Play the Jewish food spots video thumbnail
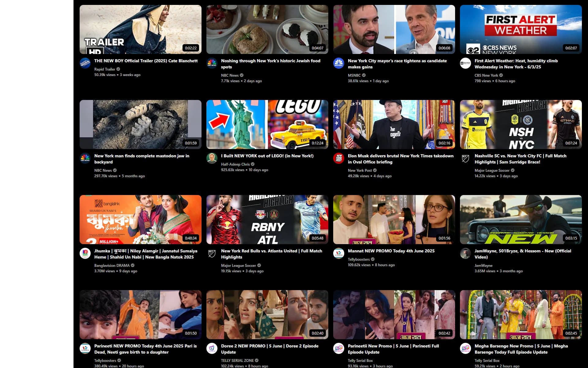 click(x=267, y=29)
